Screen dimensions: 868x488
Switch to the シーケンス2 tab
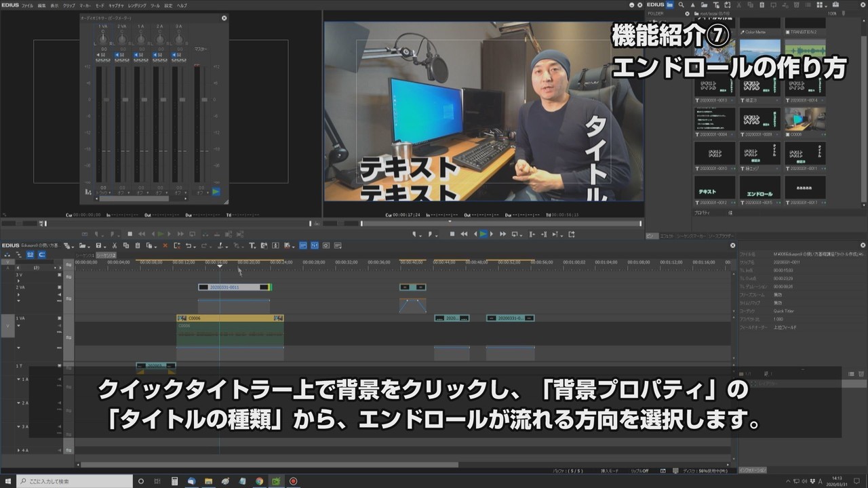click(x=106, y=255)
